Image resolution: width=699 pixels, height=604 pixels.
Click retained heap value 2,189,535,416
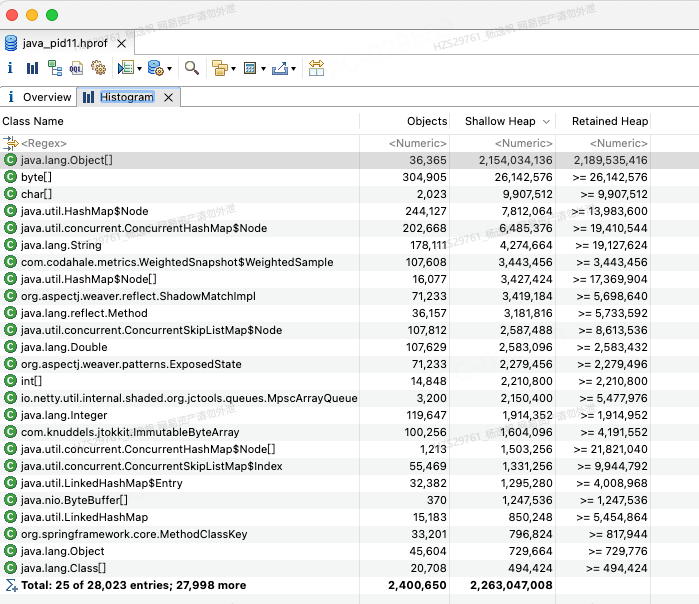[610, 160]
